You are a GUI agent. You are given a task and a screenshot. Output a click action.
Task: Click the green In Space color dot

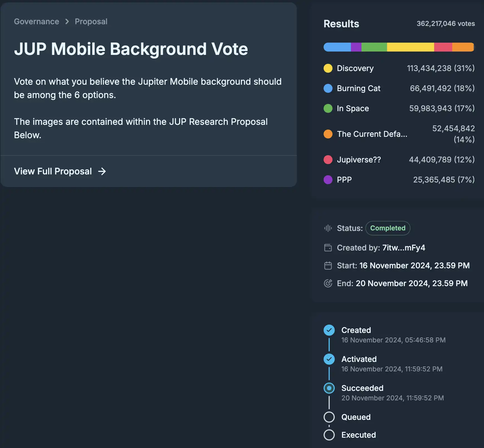point(328,108)
